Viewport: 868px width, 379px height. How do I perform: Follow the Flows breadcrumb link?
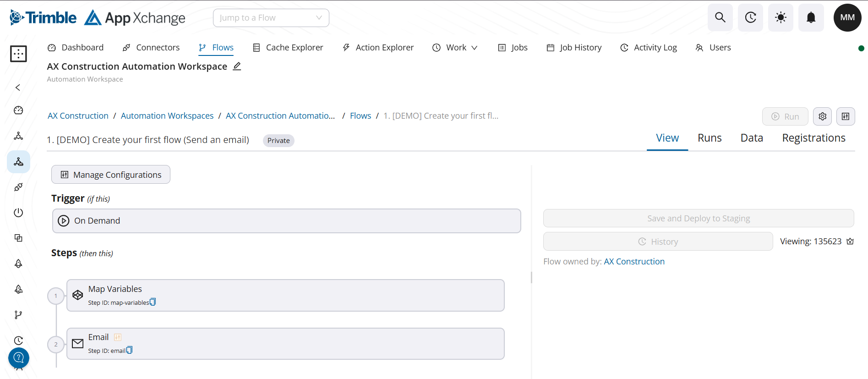[360, 116]
